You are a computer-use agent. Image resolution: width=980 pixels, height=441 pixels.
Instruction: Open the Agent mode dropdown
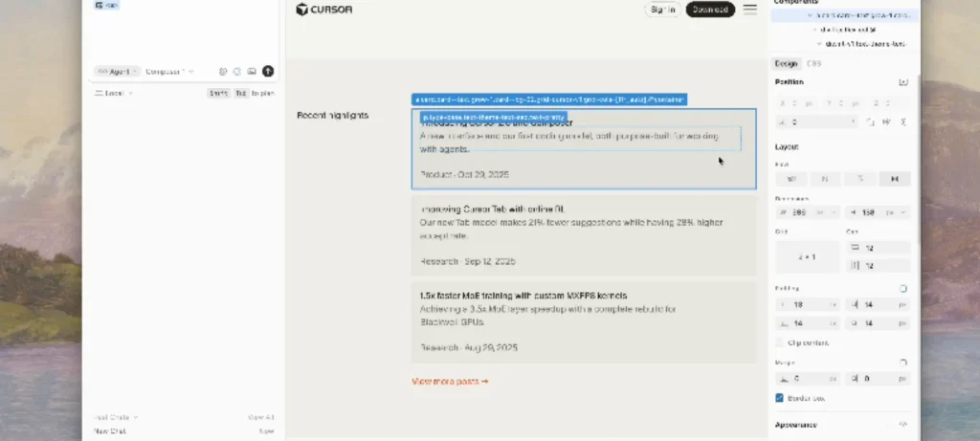117,71
